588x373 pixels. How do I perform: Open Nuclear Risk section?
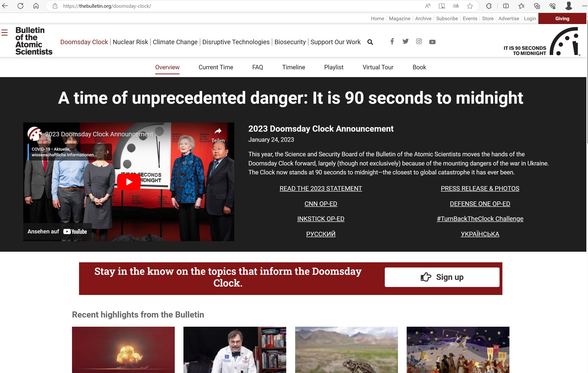click(x=130, y=42)
